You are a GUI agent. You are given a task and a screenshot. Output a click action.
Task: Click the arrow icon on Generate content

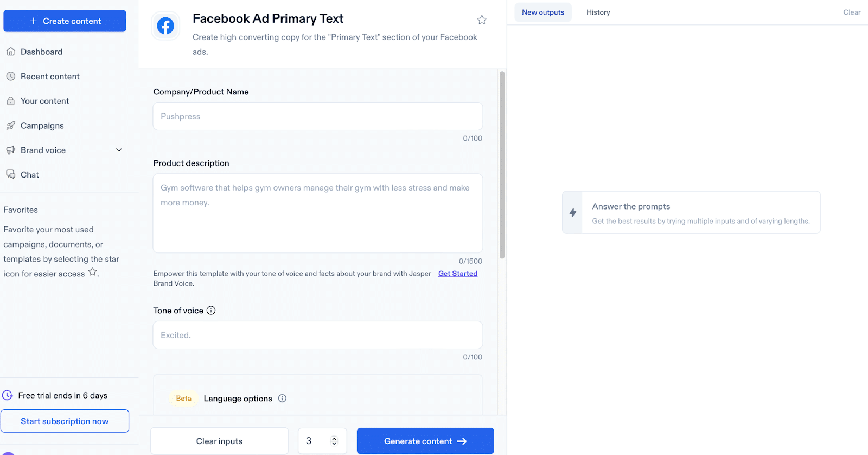point(462,441)
